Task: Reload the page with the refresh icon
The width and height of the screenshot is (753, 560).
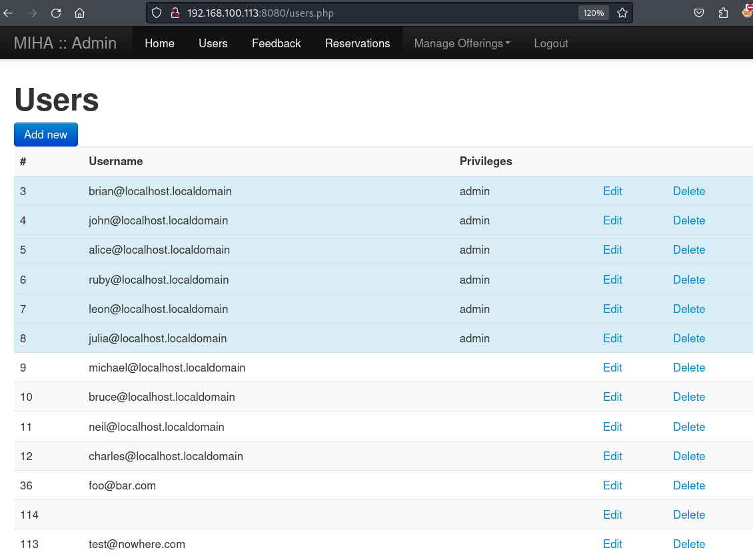Action: [x=56, y=13]
